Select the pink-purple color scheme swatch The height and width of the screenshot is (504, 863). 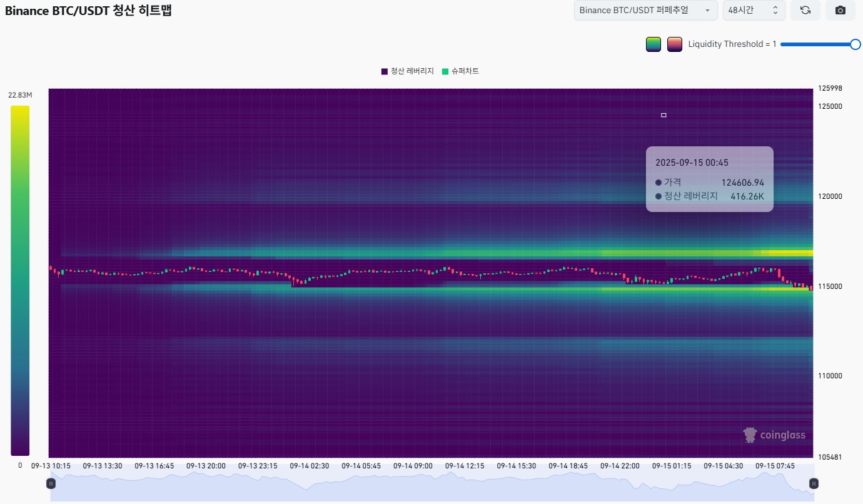[x=675, y=44]
